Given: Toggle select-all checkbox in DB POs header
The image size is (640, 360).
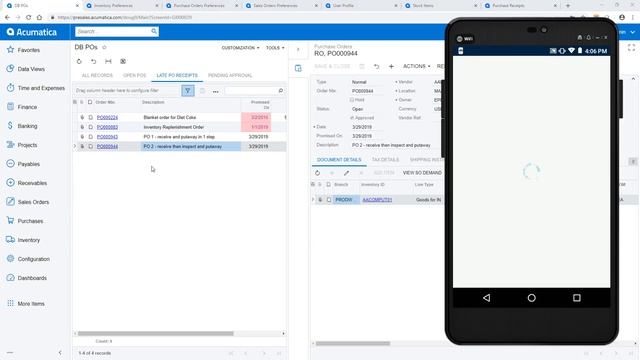Looking at the screenshot, I should [x=90, y=102].
